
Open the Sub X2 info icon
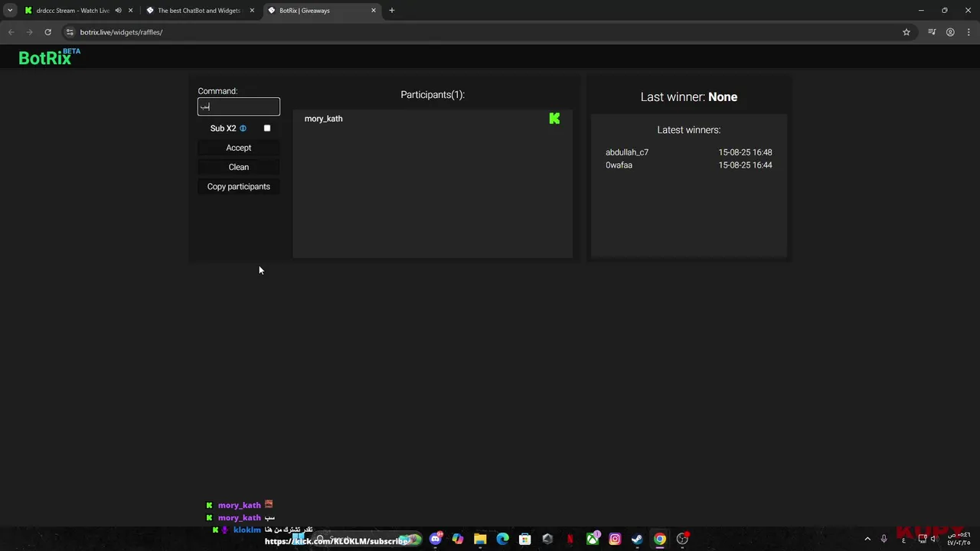tap(243, 129)
